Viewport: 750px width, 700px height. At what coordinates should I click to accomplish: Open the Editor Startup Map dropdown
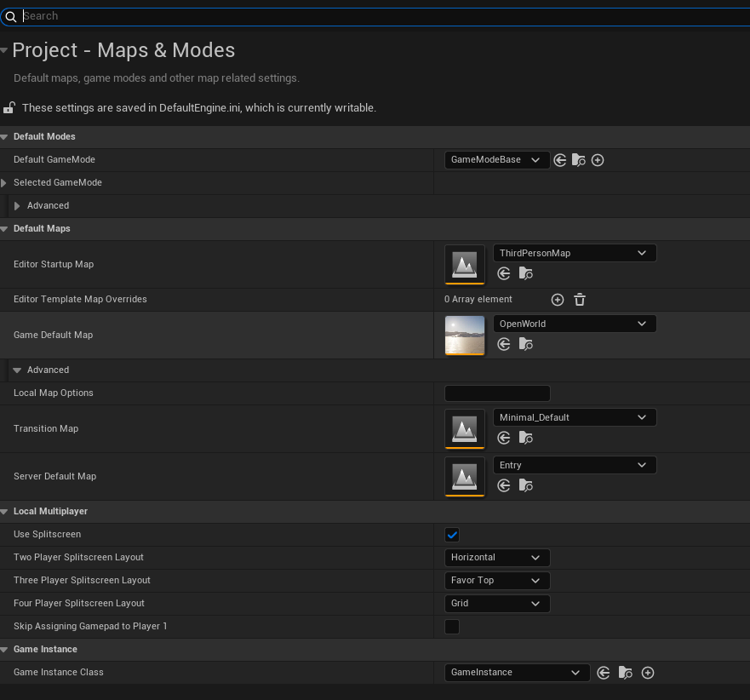pos(575,253)
